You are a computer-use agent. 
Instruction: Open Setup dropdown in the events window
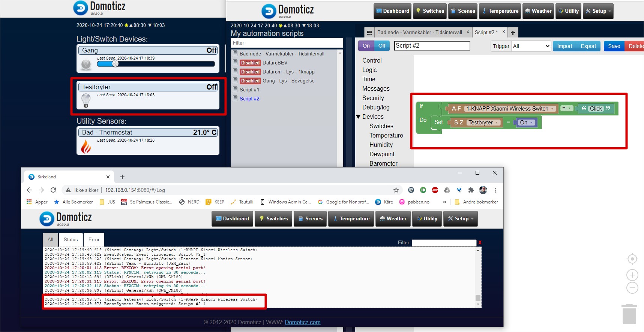598,11
